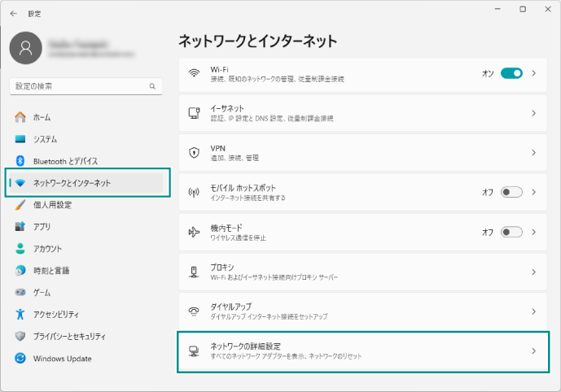Expand the VPN row chevron
This screenshot has height=392, width=561.
click(534, 153)
